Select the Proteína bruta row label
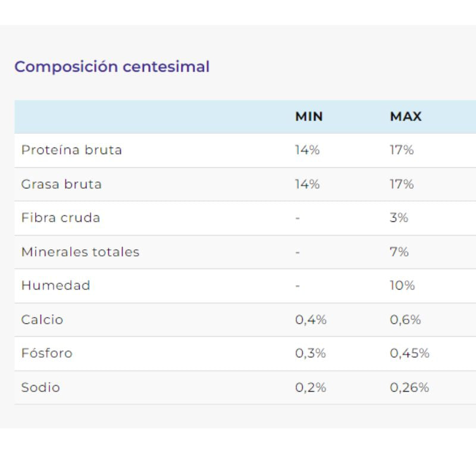This screenshot has width=476, height=476. tap(71, 150)
